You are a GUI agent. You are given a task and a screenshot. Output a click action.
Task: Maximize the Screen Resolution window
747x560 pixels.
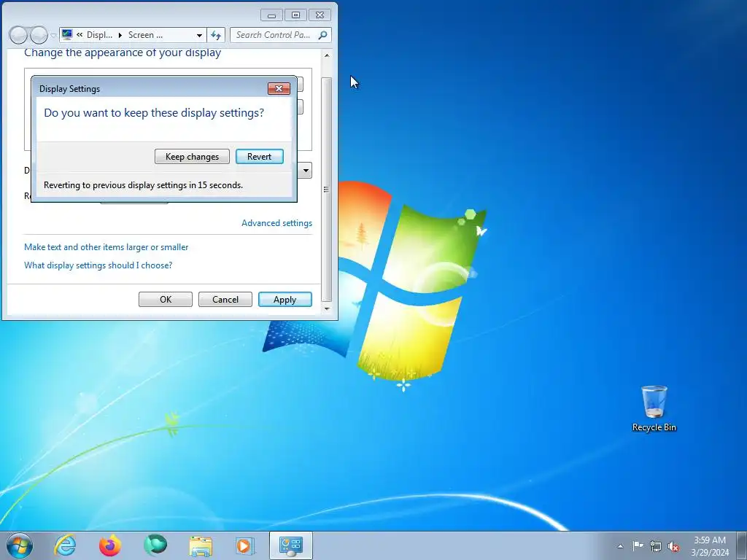pyautogui.click(x=295, y=15)
